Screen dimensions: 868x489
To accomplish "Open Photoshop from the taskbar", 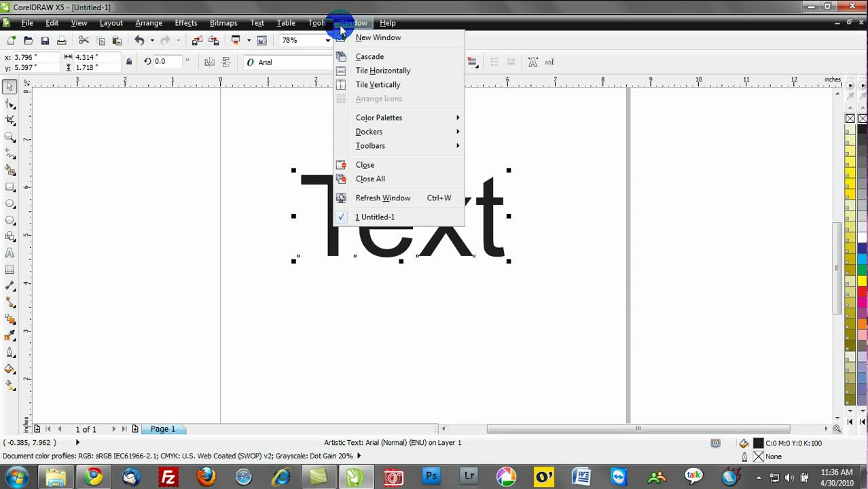I will [431, 477].
